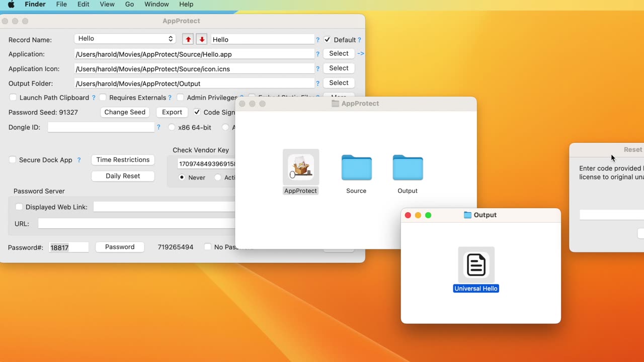Click the Password# field showing 18817
Viewport: 644px width, 362px height.
coord(69,247)
